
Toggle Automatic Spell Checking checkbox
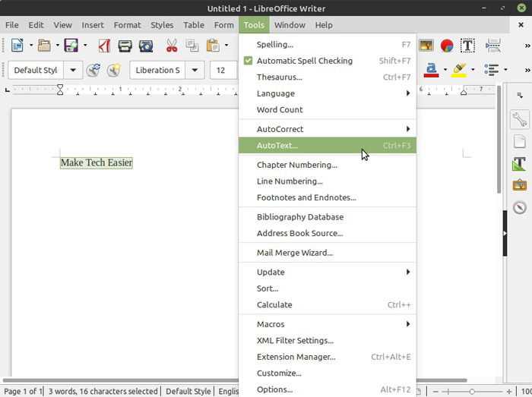(248, 61)
